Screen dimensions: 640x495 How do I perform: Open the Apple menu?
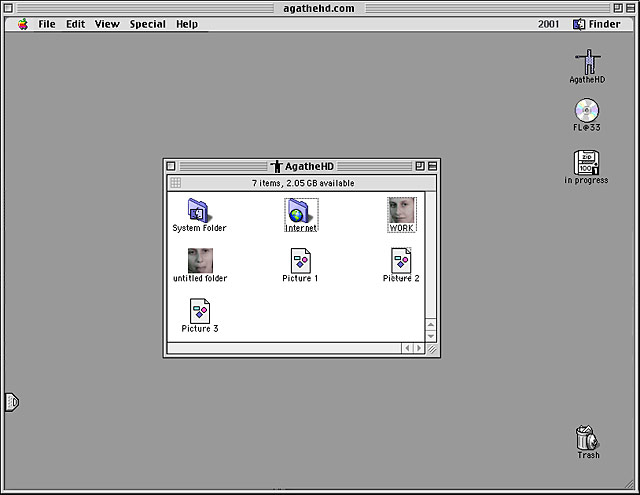23,24
